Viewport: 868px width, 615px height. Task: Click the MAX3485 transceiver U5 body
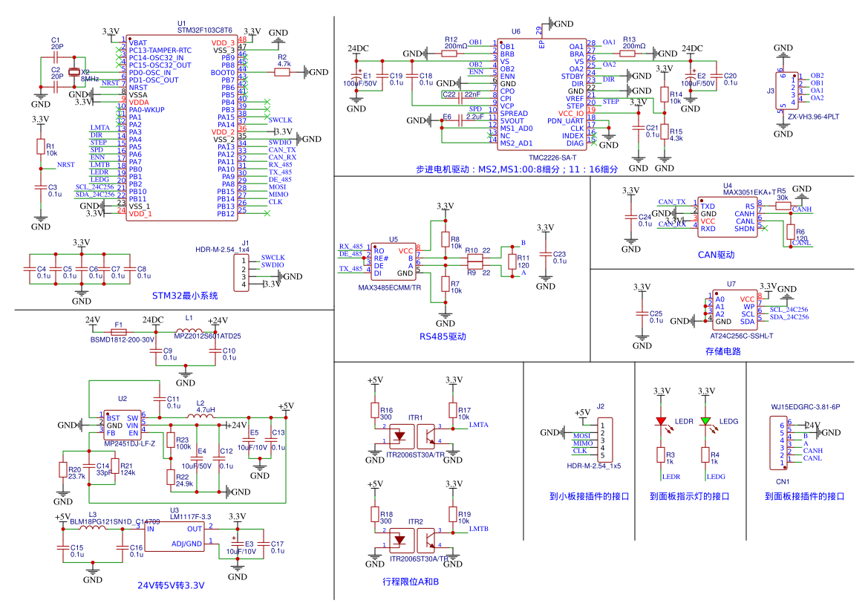pyautogui.click(x=393, y=262)
